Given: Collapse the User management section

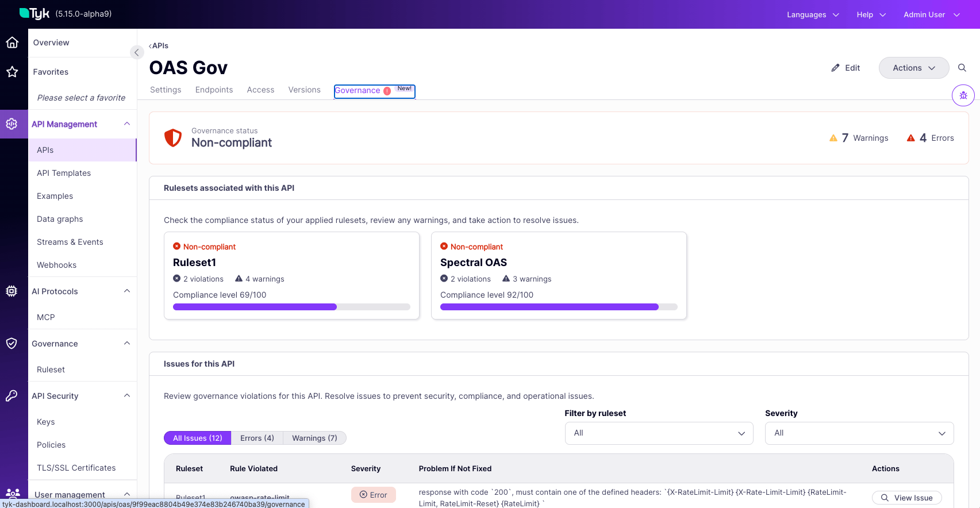Looking at the screenshot, I should point(127,494).
